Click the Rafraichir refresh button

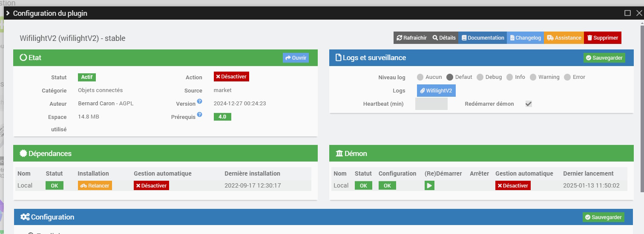point(411,38)
